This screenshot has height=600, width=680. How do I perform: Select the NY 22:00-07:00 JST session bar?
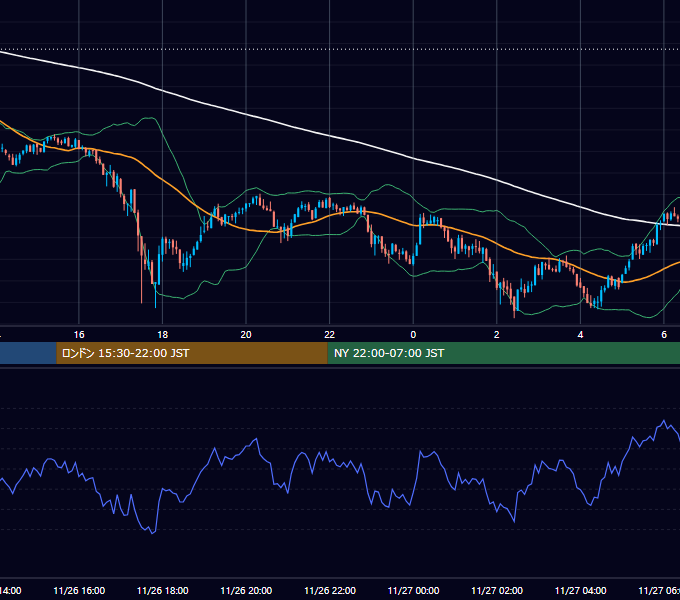coord(503,353)
